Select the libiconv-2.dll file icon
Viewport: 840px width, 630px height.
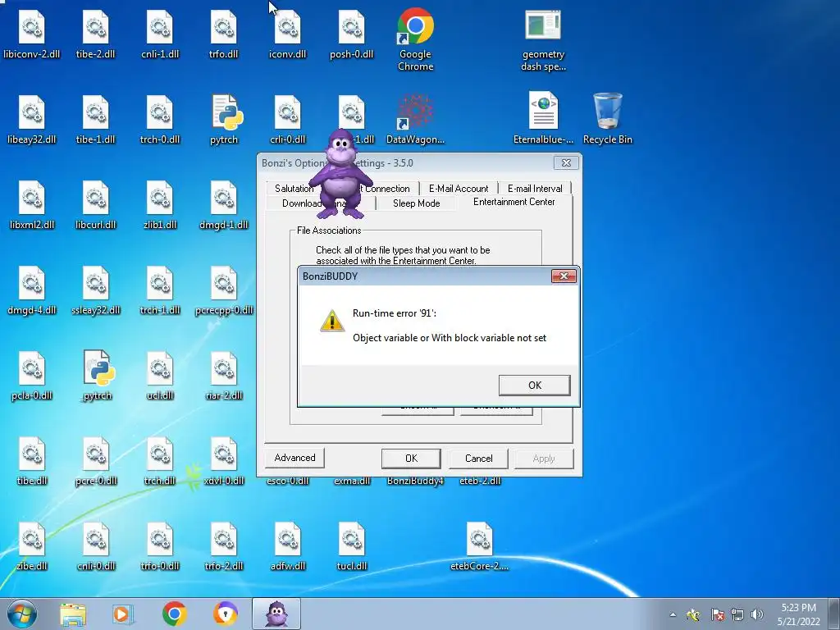(x=32, y=33)
